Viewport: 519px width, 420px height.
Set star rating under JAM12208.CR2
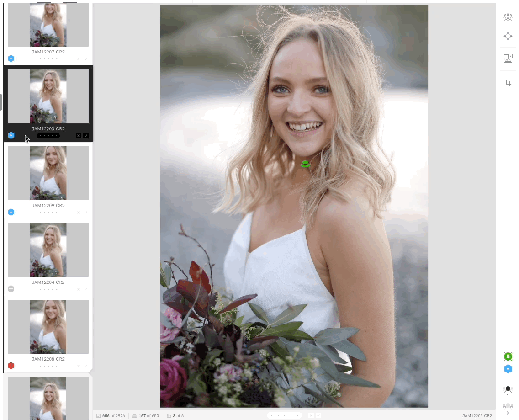pos(48,366)
